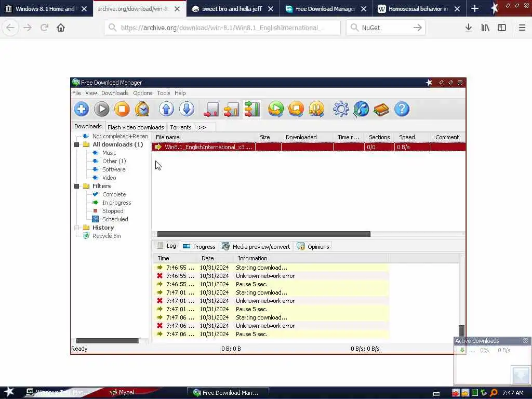Close the Active downloads floating window
This screenshot has height=399, width=532.
(x=525, y=340)
